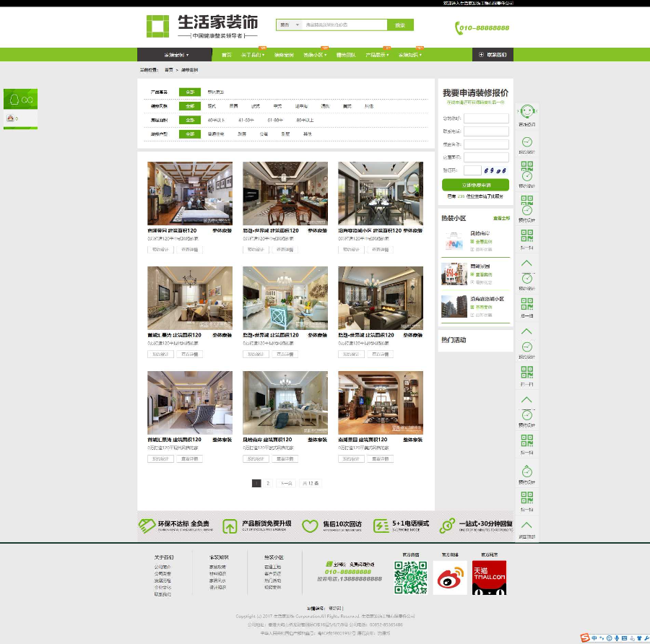650x644 pixels.
Task: Click the green house icon beside footer hotline
Action: point(329,564)
